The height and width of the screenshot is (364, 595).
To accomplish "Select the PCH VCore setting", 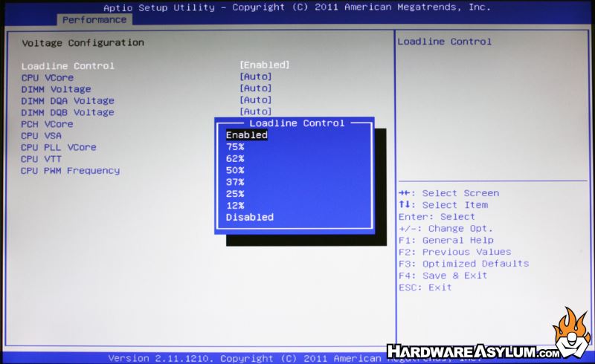I will (x=47, y=124).
